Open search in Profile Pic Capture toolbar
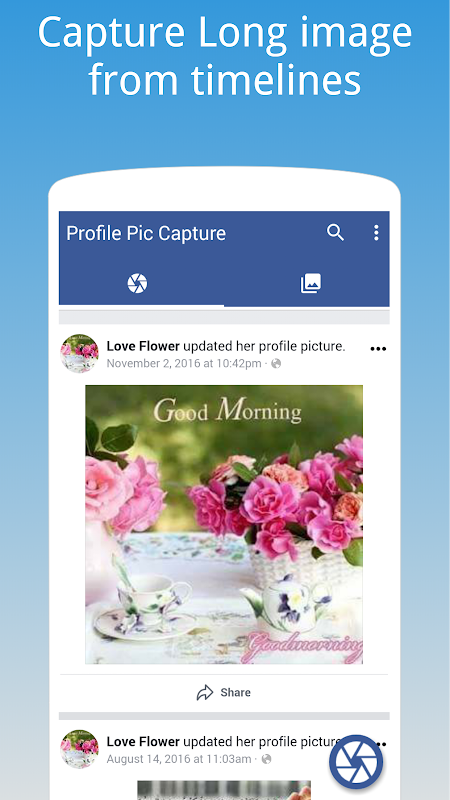The width and height of the screenshot is (450, 800). [x=335, y=233]
